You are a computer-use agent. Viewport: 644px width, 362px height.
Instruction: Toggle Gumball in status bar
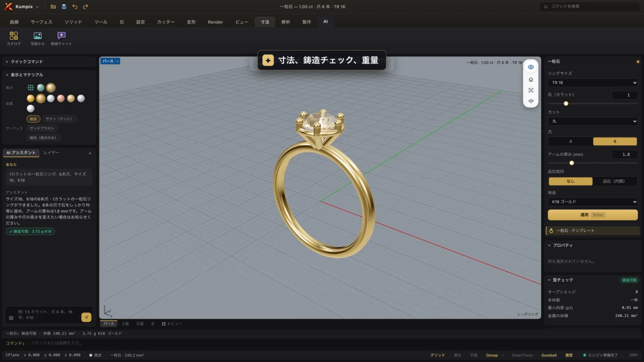tap(549, 355)
